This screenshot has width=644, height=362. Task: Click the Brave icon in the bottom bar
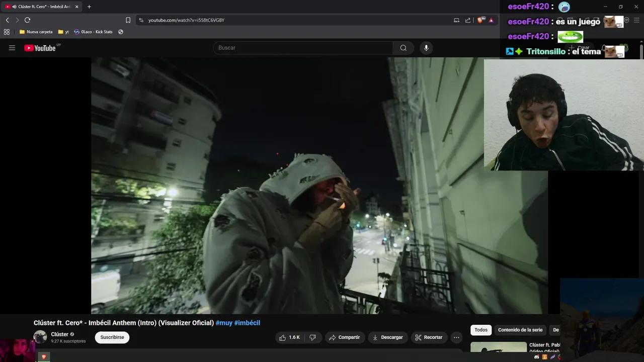(44, 357)
